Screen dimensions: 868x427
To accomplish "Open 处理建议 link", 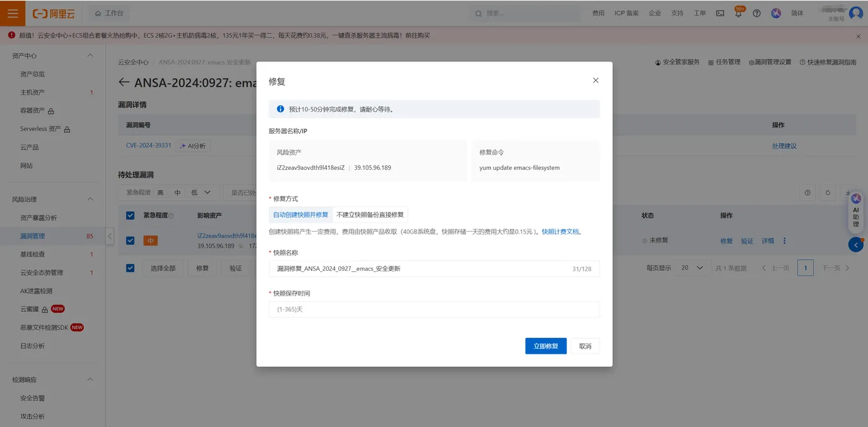I will point(784,146).
